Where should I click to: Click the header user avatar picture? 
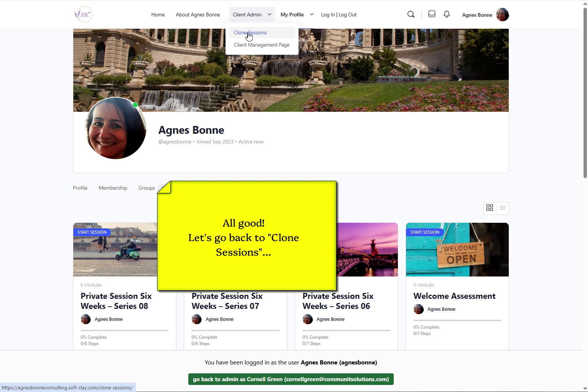[502, 15]
